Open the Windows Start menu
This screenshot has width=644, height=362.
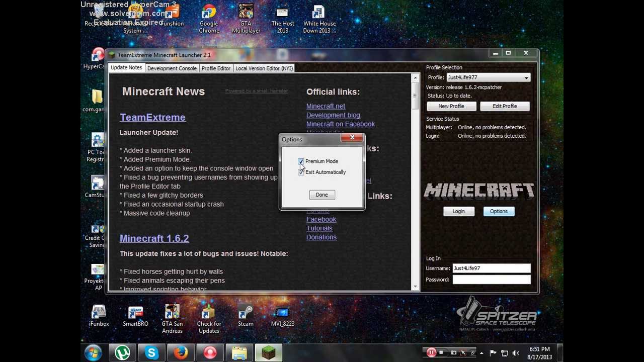pyautogui.click(x=93, y=352)
